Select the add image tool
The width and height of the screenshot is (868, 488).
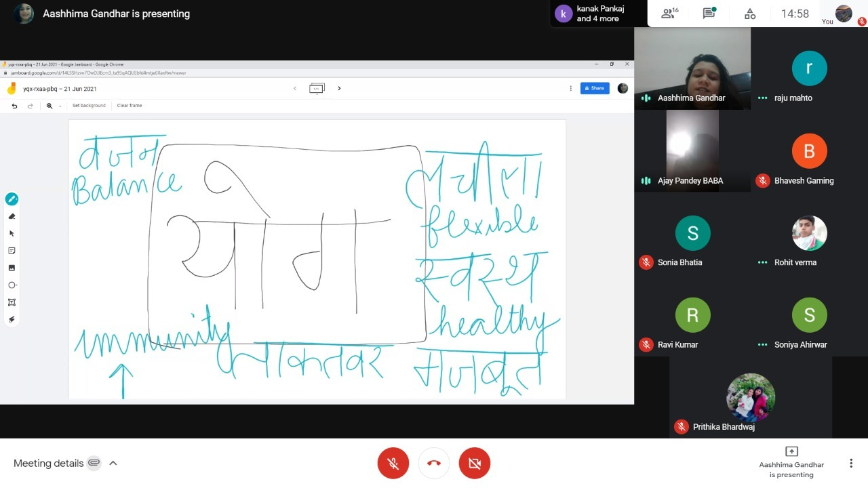click(12, 268)
